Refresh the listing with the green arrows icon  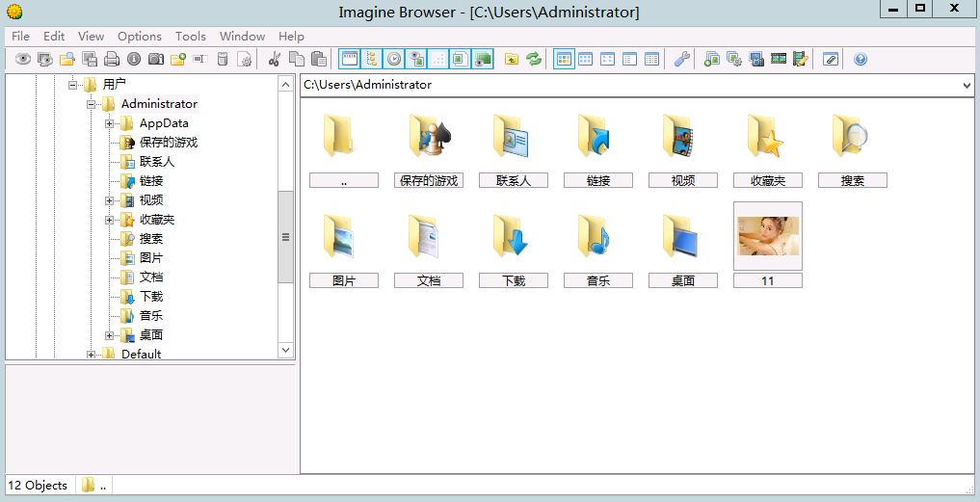[x=534, y=60]
